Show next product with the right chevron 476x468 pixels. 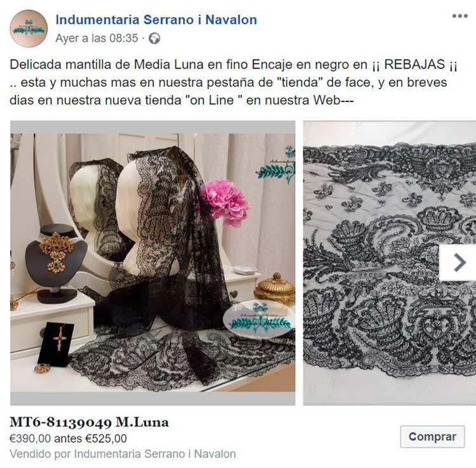tap(458, 263)
